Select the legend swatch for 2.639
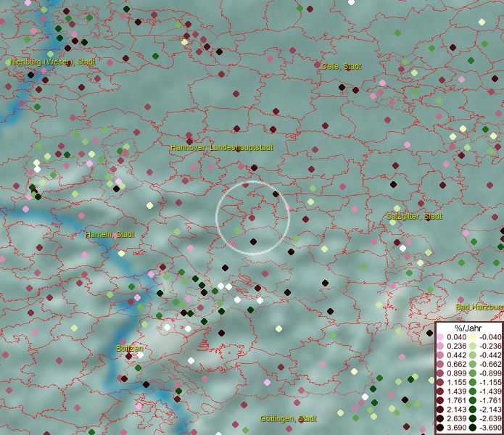Viewport: 504px width, 435px height. pos(440,418)
